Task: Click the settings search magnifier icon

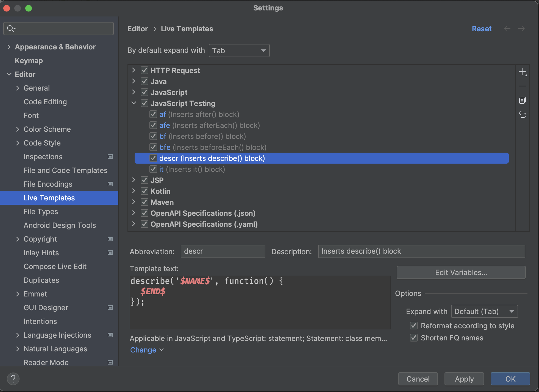Action: [x=11, y=28]
